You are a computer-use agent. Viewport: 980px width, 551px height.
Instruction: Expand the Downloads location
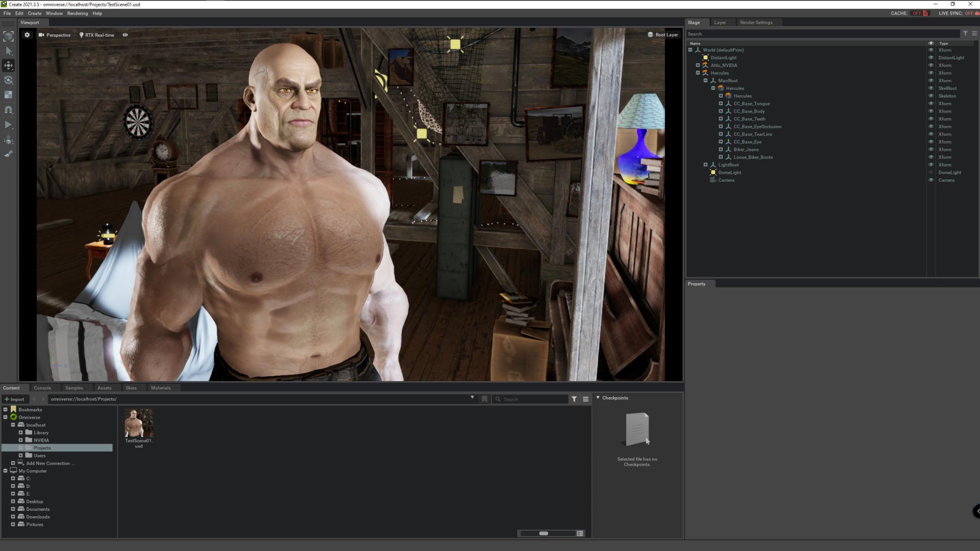click(13, 517)
